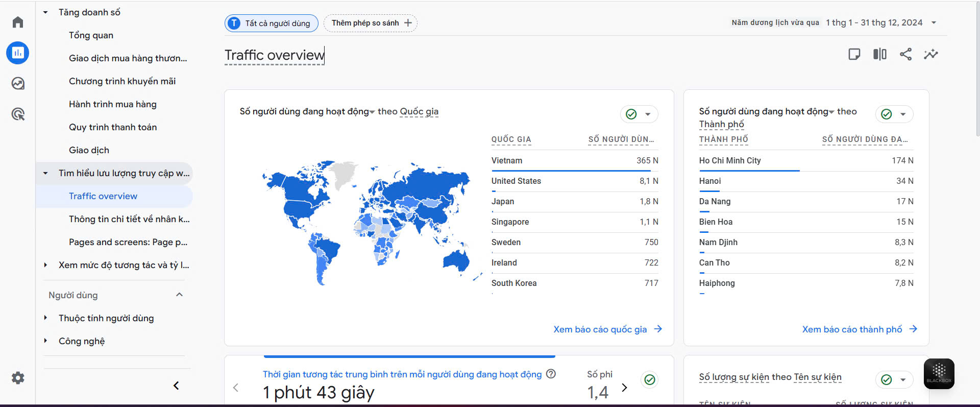Click the Traffic overview title field
This screenshot has width=980, height=407.
tap(274, 55)
